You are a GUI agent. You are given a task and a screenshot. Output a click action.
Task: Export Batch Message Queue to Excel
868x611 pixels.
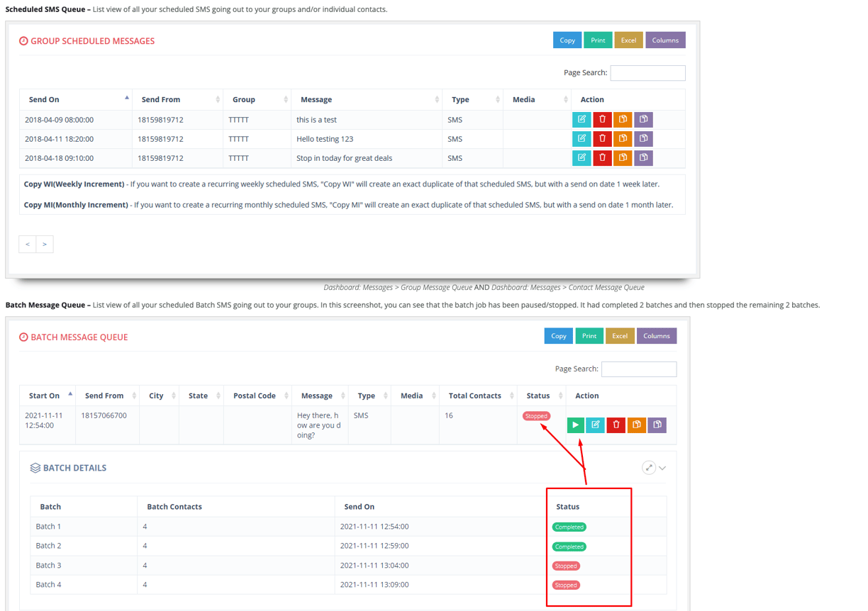tap(620, 336)
